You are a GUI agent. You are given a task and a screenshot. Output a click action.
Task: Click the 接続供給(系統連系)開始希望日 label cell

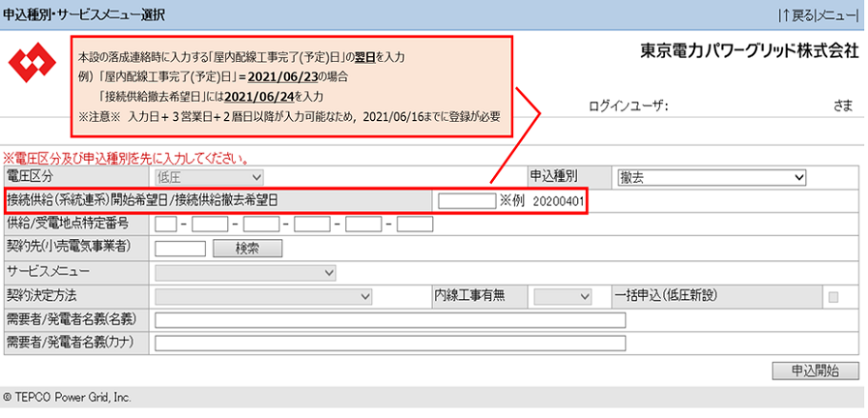[218, 200]
